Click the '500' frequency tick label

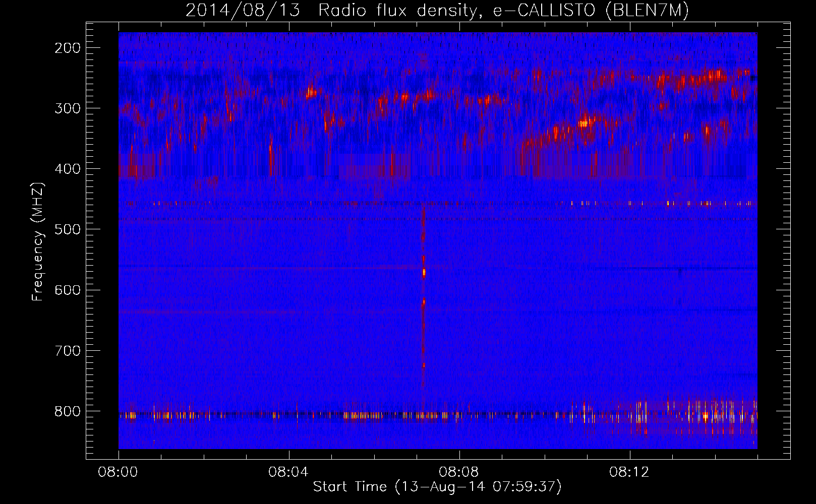pyautogui.click(x=68, y=229)
